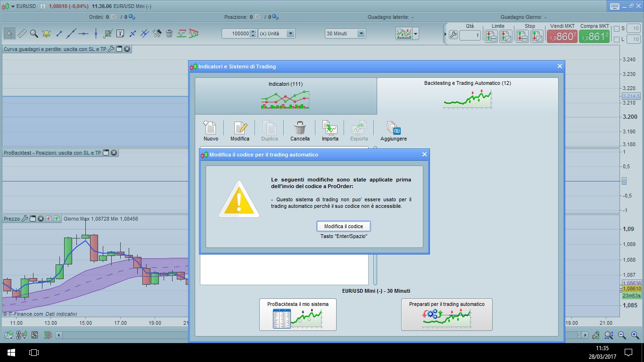Click the Vendi MKT red price button
Image resolution: width=644 pixels, height=362 pixels.
[562, 36]
